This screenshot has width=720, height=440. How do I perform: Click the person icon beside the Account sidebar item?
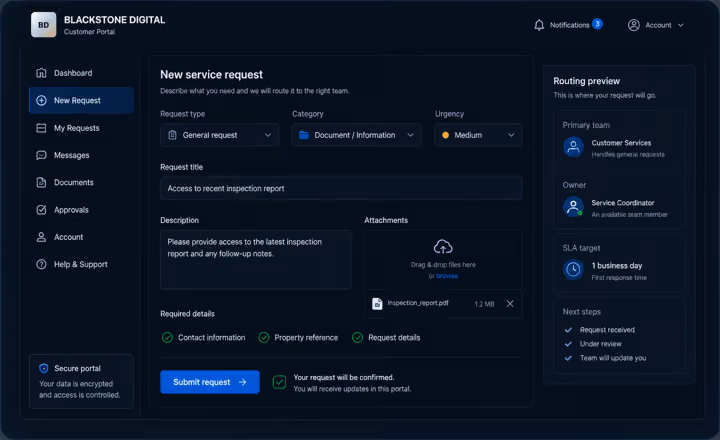tap(41, 237)
